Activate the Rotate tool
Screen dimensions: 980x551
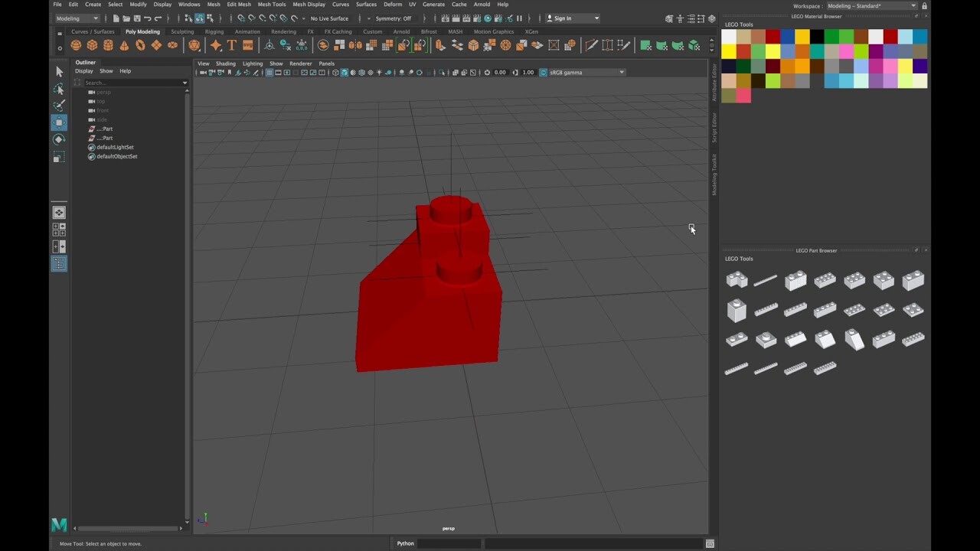(x=59, y=139)
